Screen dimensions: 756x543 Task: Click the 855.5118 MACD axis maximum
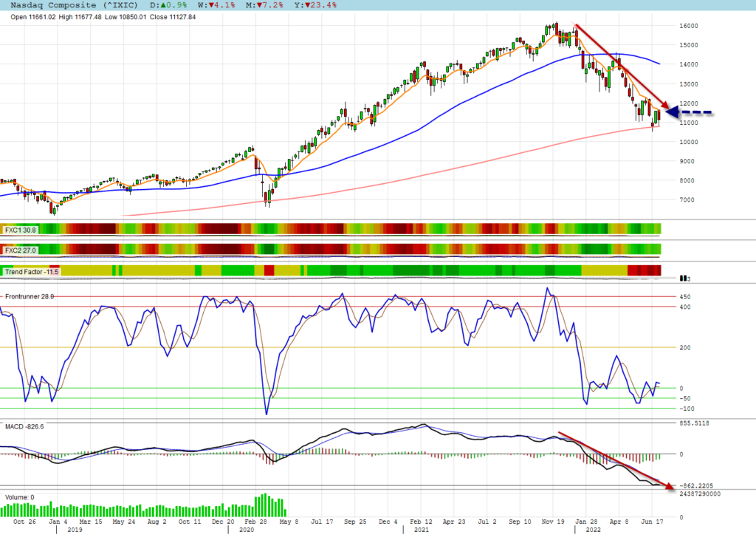tap(694, 423)
